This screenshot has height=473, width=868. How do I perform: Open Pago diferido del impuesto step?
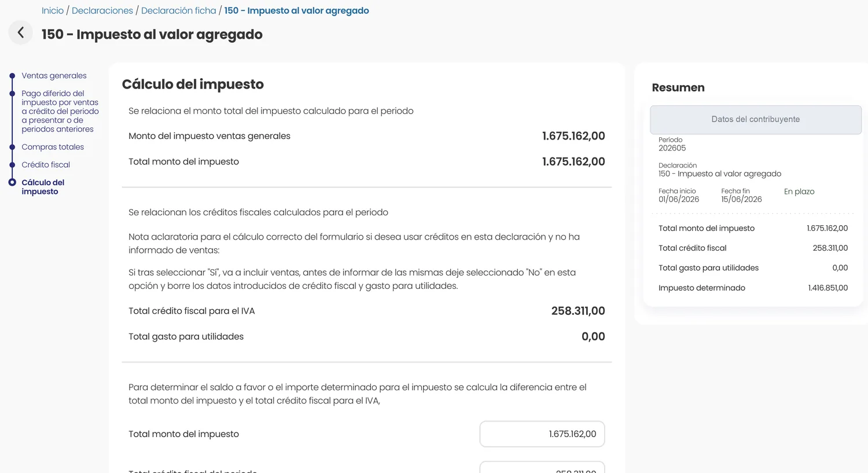(x=60, y=111)
